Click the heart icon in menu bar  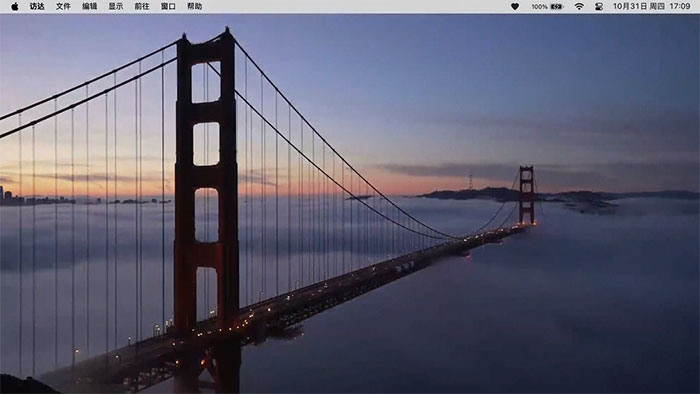[515, 6]
